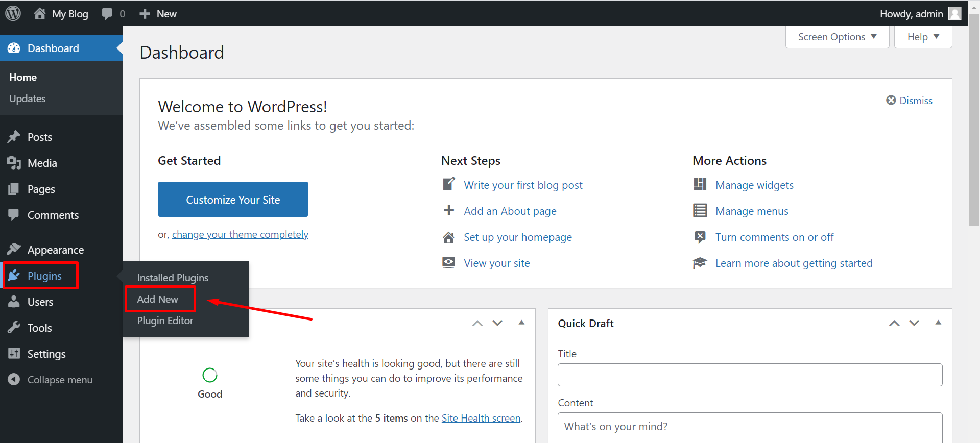Select Add New from Plugins submenu
This screenshot has height=443, width=980.
point(158,299)
